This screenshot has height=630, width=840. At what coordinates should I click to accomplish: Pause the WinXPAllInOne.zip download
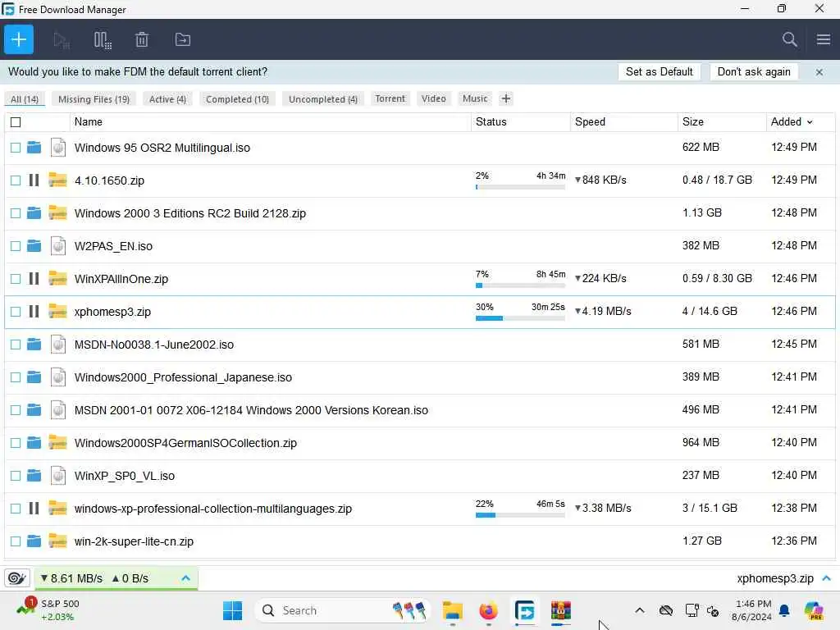(x=34, y=279)
